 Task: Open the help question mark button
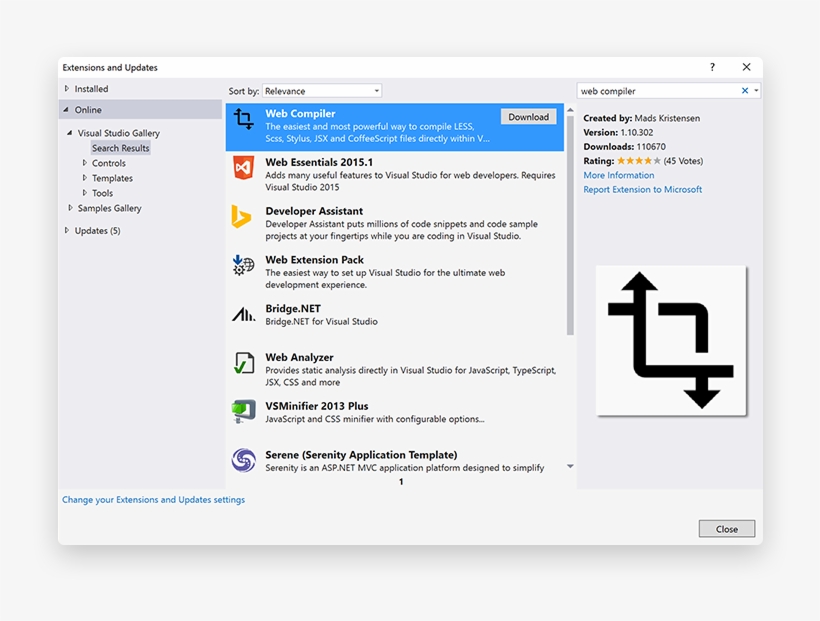pos(712,67)
